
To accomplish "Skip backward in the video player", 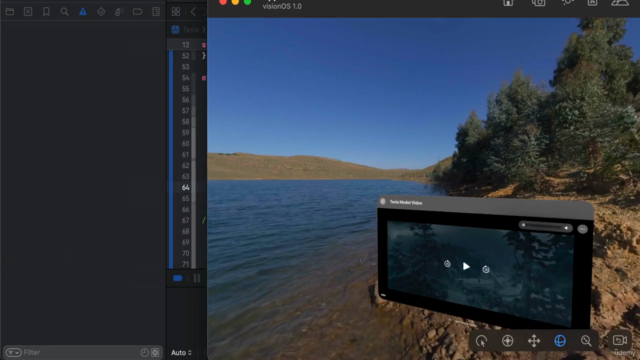I will point(447,264).
